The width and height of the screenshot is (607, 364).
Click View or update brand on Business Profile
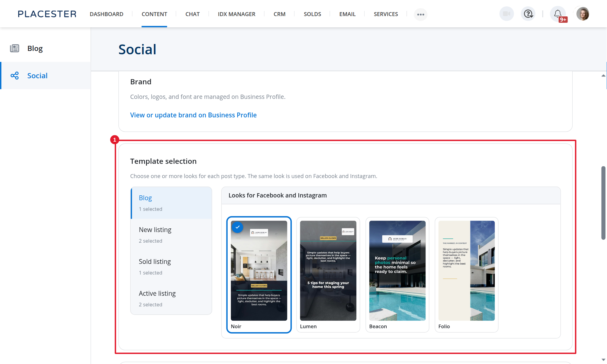193,115
